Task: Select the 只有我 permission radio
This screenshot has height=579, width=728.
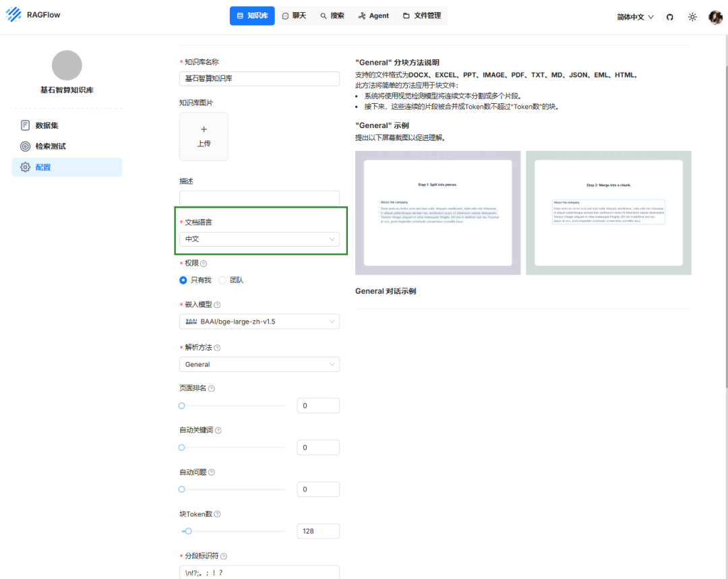Action: (x=183, y=280)
